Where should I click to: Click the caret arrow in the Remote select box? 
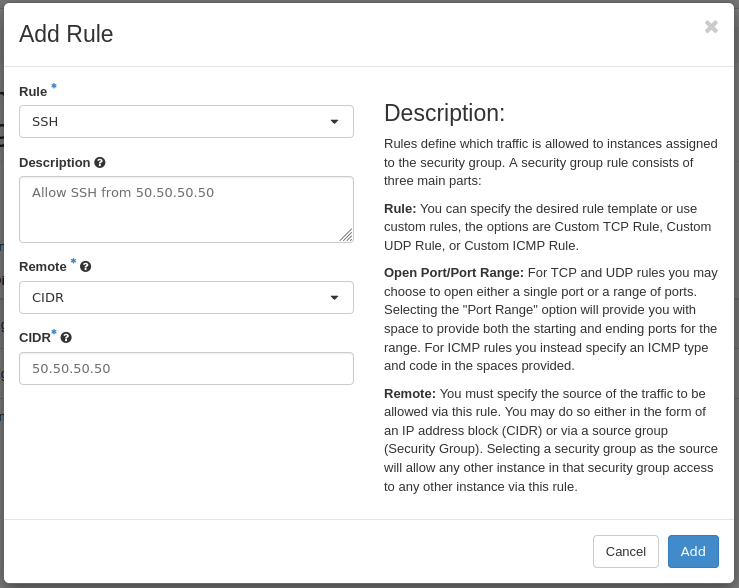[x=334, y=298]
